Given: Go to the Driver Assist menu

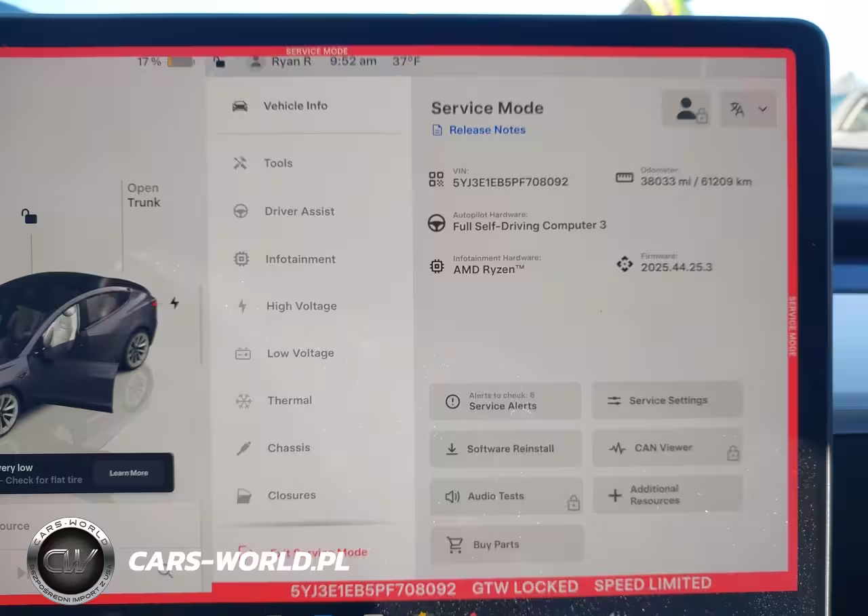Looking at the screenshot, I should coord(299,211).
